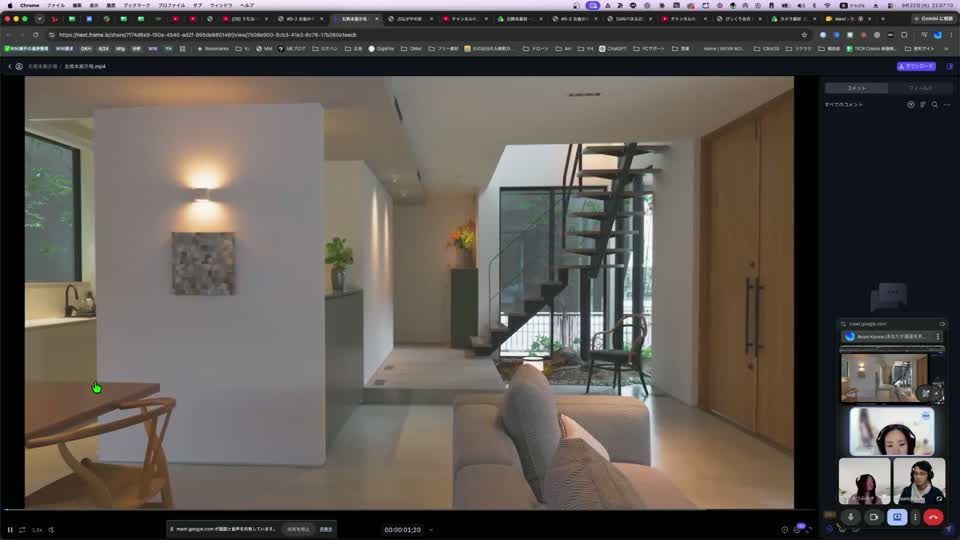The height and width of the screenshot is (540, 960).
Task: Hang up the Meet call
Action: (x=933, y=517)
